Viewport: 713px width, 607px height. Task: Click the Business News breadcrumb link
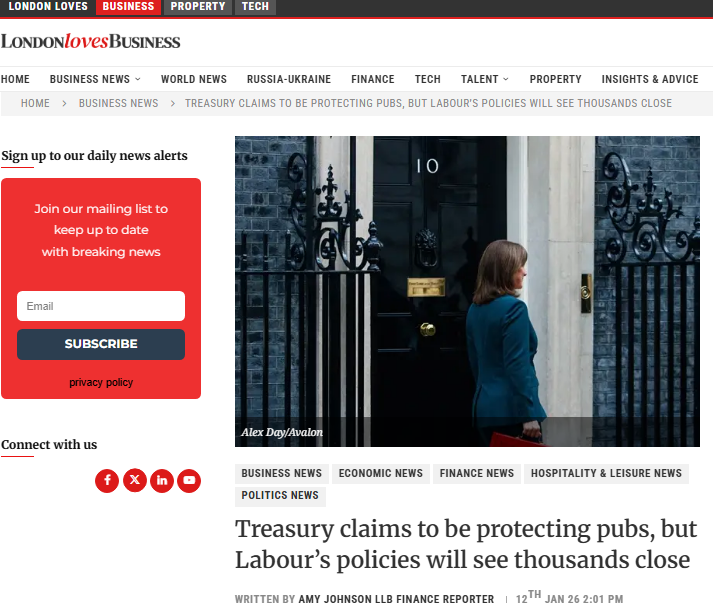[x=118, y=103]
